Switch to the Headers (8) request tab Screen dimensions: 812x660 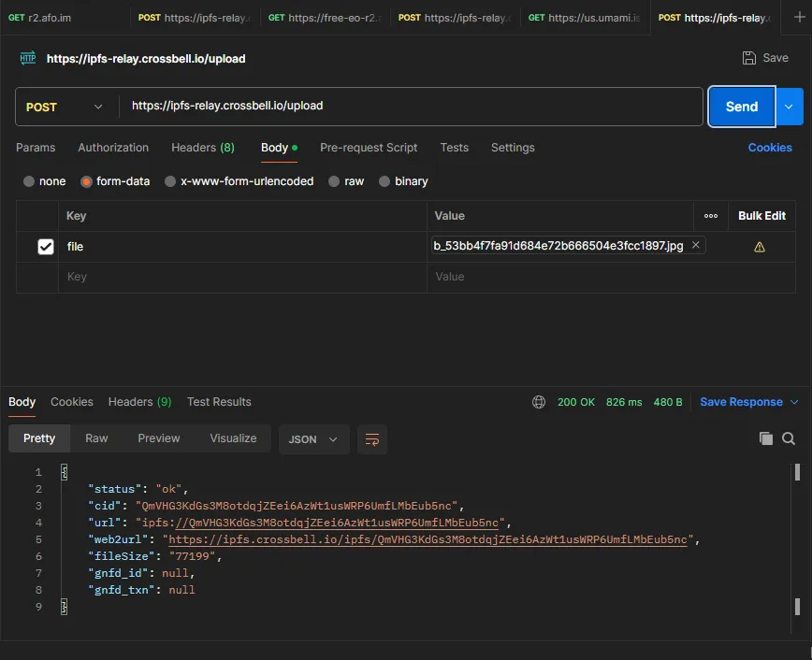pyautogui.click(x=202, y=148)
